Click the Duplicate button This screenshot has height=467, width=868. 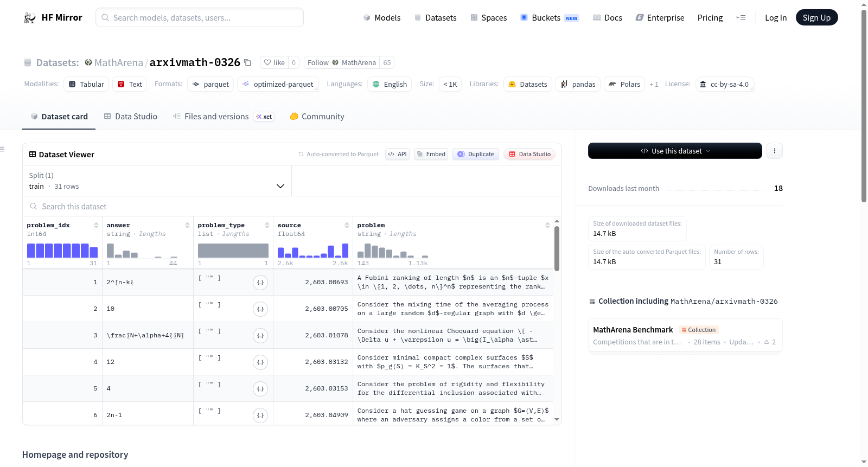coord(476,154)
